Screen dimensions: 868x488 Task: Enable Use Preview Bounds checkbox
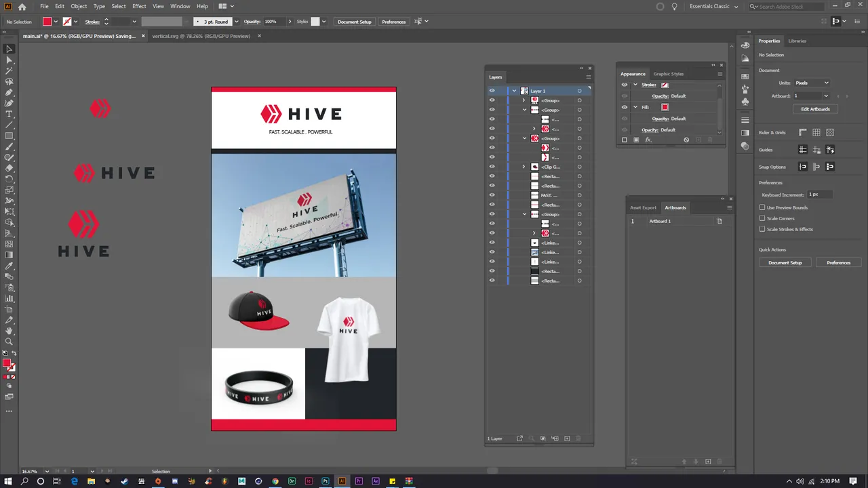point(762,207)
